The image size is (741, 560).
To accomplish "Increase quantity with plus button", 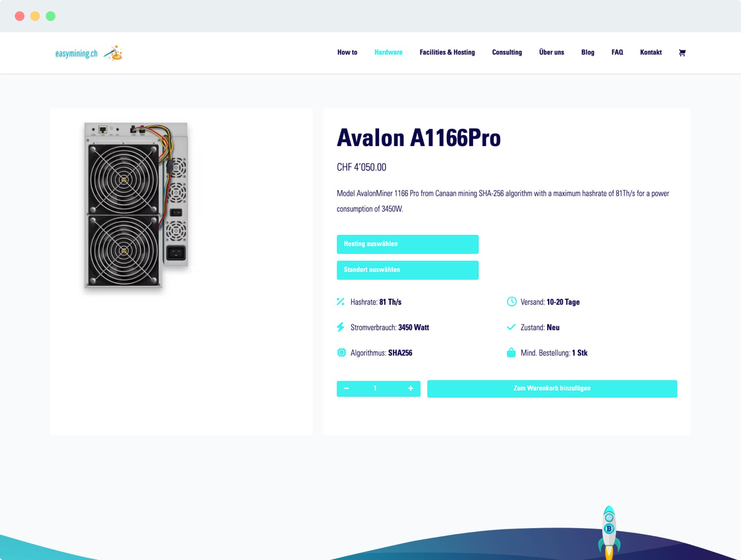I will pos(411,388).
